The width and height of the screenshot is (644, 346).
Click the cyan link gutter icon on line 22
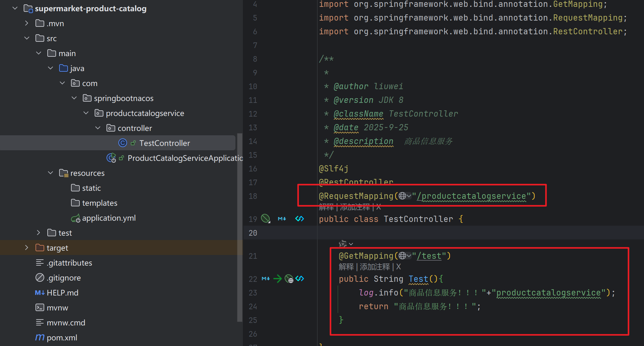(300, 279)
